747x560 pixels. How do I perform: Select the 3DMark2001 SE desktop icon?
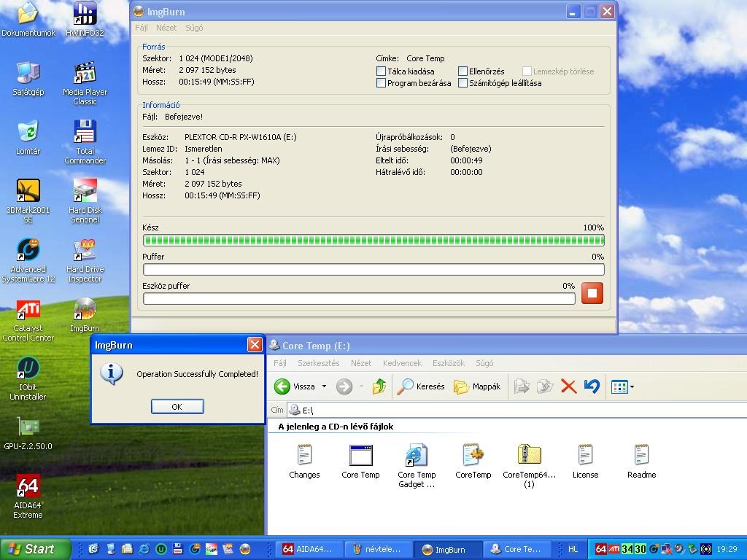pos(28,201)
